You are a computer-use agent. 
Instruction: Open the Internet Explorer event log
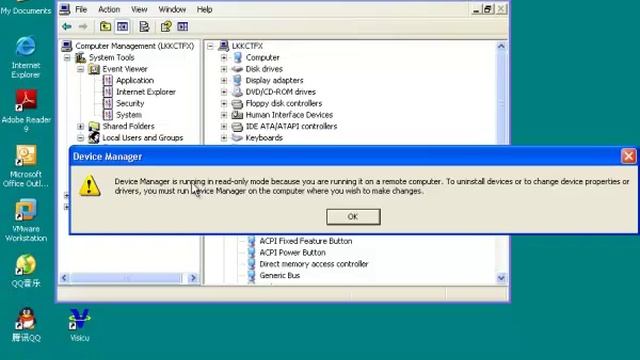[146, 92]
